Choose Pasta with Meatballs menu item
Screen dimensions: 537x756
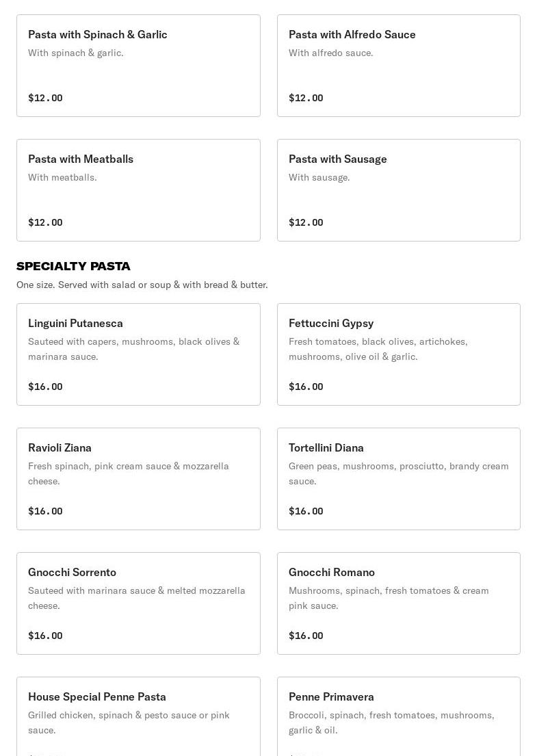(x=138, y=190)
